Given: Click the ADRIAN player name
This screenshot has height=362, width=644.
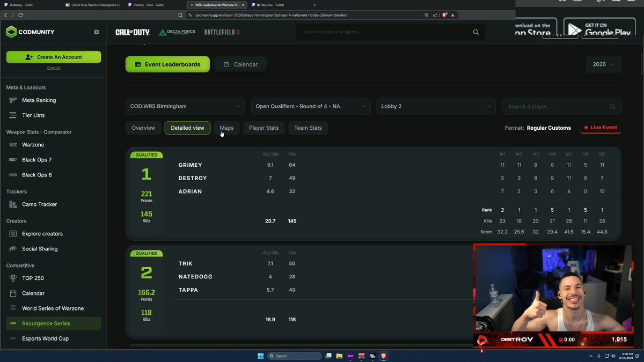Looking at the screenshot, I should click(191, 191).
